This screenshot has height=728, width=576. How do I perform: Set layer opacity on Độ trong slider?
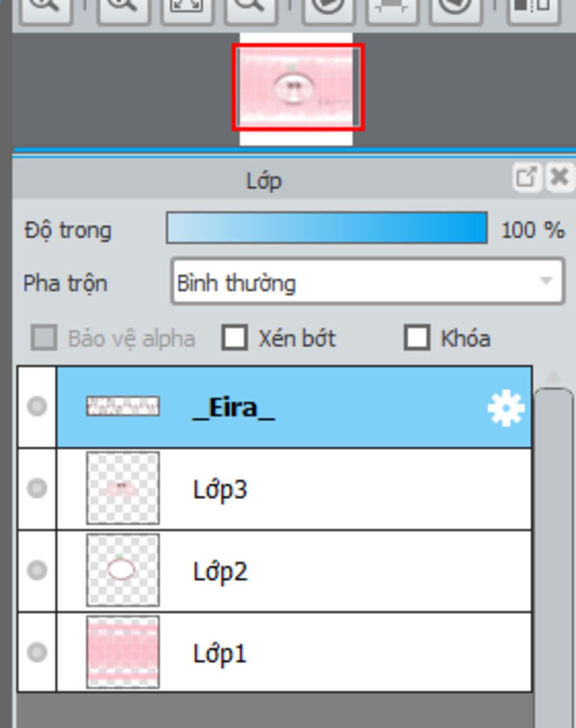(327, 228)
